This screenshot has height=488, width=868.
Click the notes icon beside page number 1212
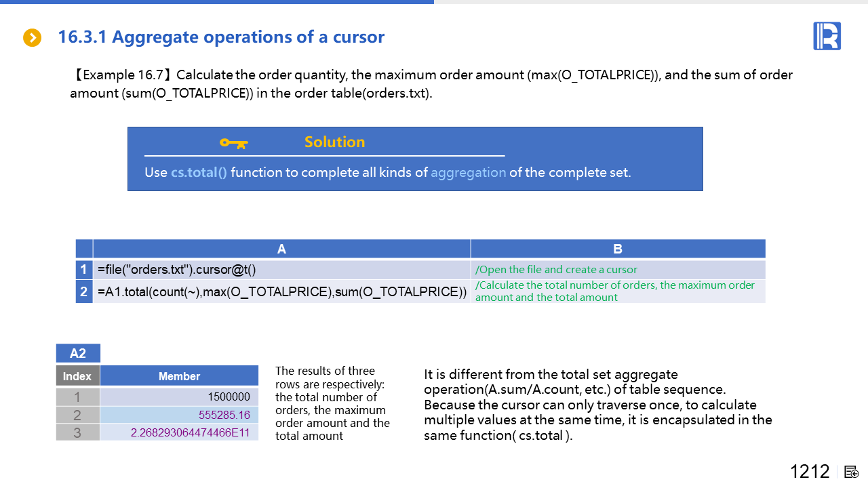point(852,472)
